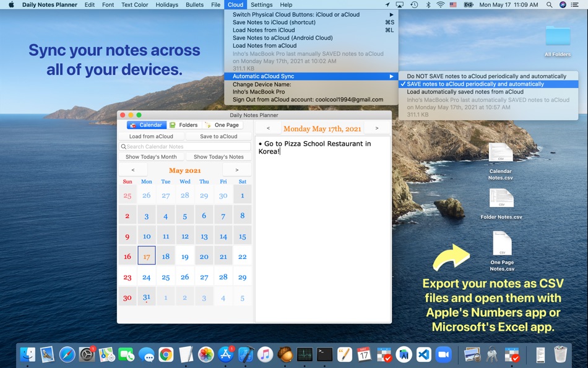Select May 17 in the calendar
588x368 pixels.
click(x=147, y=256)
